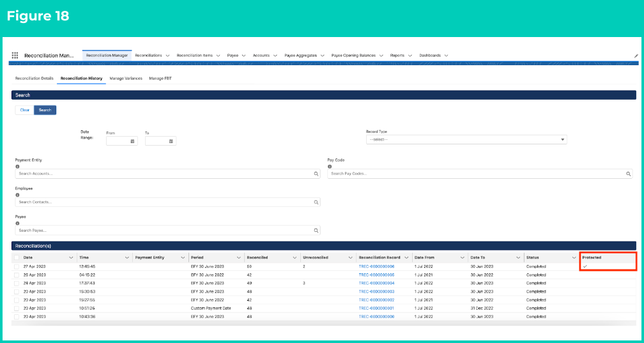Image resolution: width=644 pixels, height=343 pixels.
Task: Open the Manage FBT tab
Action: tap(160, 78)
